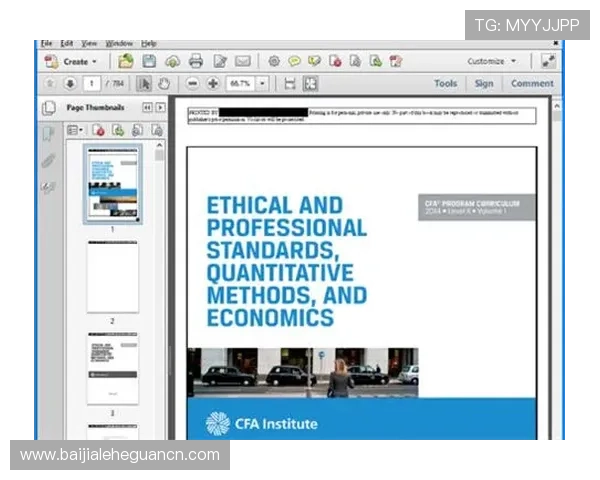Open the Edit menu
Image resolution: width=600 pixels, height=480 pixels.
[x=67, y=43]
